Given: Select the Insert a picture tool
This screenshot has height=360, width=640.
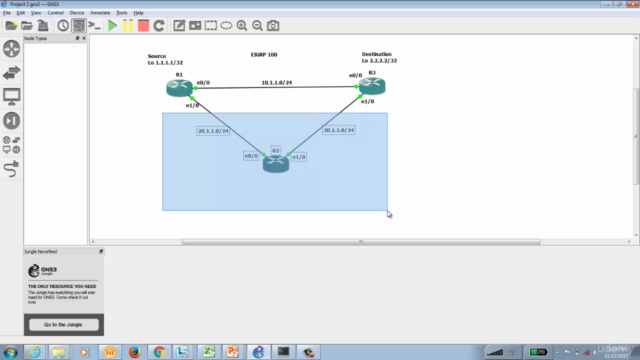Looking at the screenshot, I should coord(195,26).
